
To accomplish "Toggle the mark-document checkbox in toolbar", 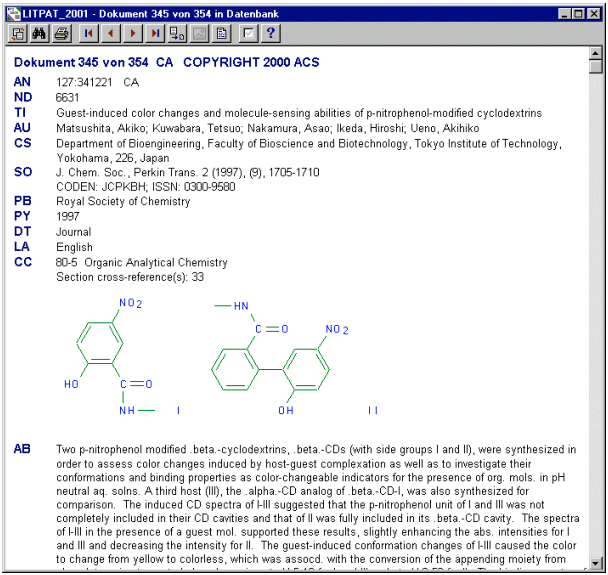I will 248,33.
